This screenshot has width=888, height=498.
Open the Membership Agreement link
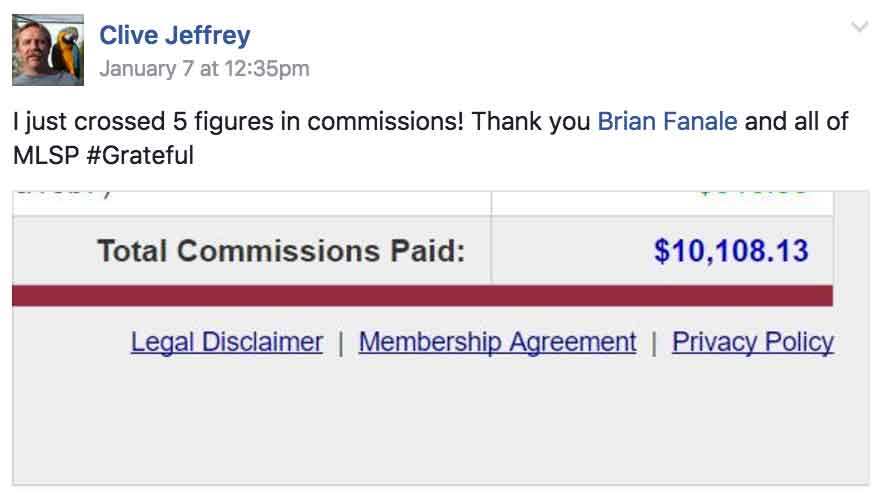point(497,342)
